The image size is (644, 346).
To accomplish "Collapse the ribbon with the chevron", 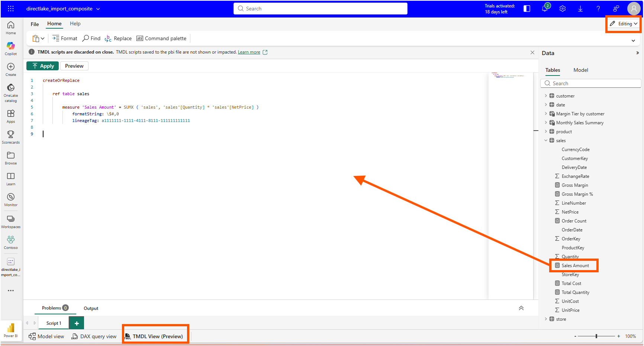I will (x=633, y=41).
